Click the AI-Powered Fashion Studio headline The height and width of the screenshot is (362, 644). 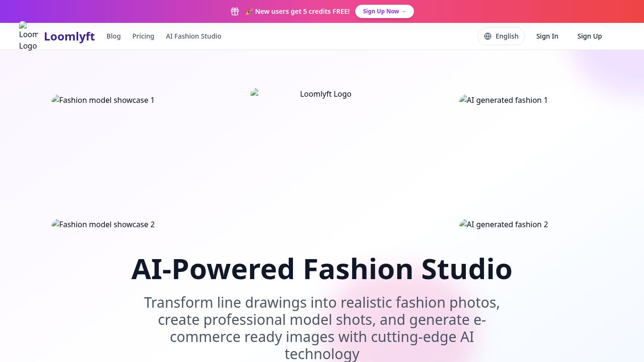(322, 269)
